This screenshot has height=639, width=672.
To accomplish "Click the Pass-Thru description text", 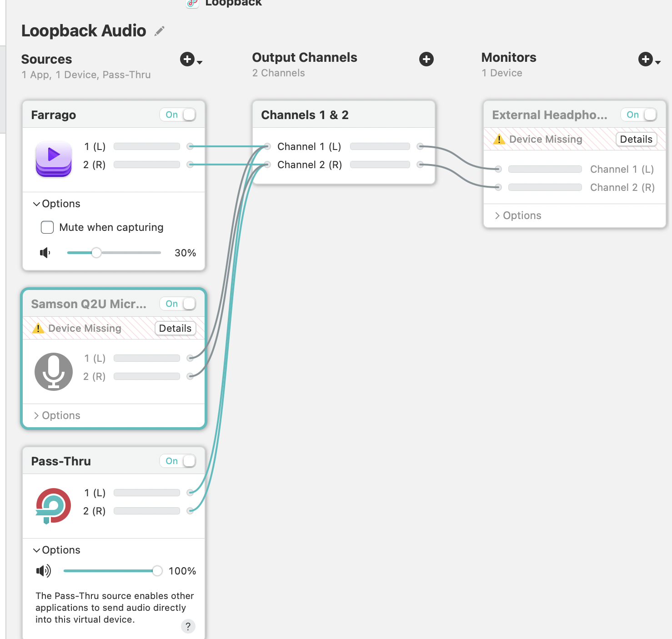I will [x=115, y=608].
